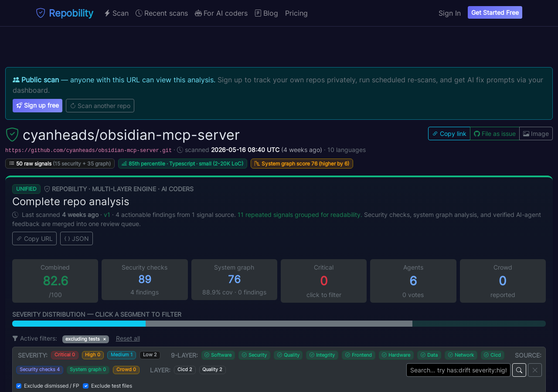Viewport: 558px width, 392px height.
Task: Click the 11 repeated signals grouped link
Action: point(299,215)
